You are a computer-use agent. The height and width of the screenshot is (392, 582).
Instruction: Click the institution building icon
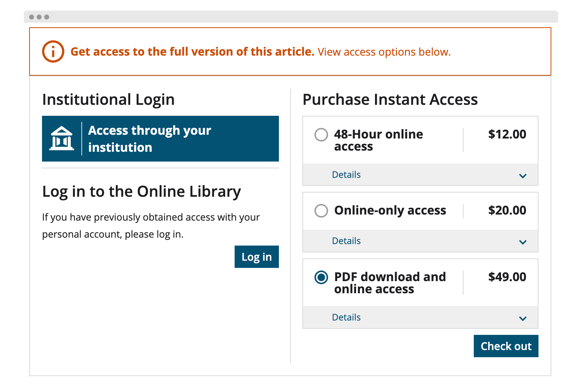[62, 138]
